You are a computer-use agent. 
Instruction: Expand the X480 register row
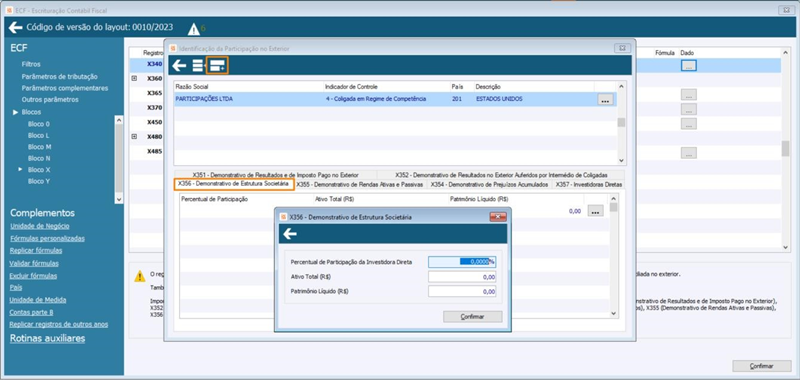click(x=135, y=137)
